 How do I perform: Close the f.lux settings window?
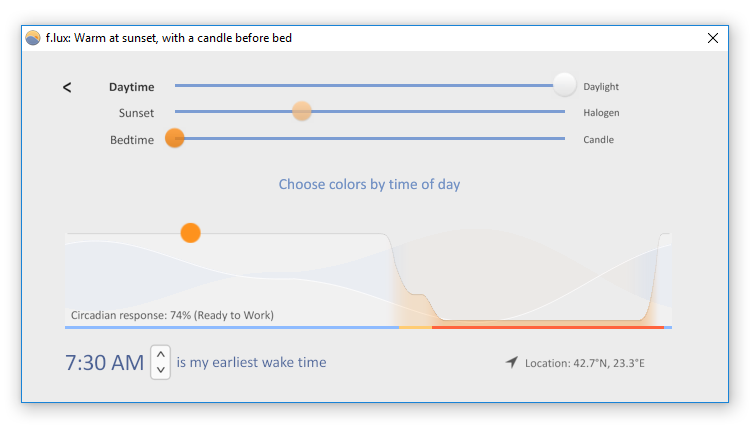pyautogui.click(x=713, y=38)
